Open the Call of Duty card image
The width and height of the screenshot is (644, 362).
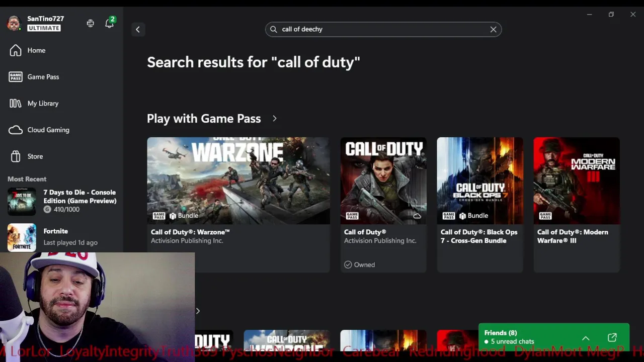tap(383, 180)
